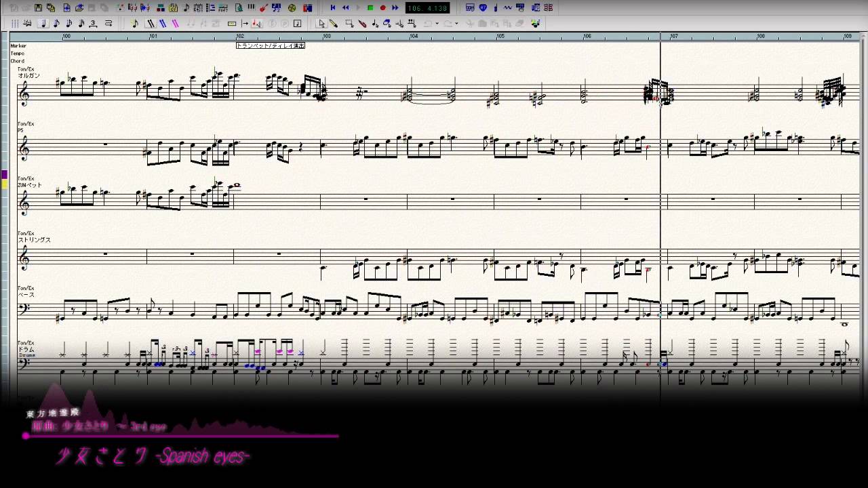Click the red note step-input icon
The height and width of the screenshot is (488, 868).
tap(257, 23)
